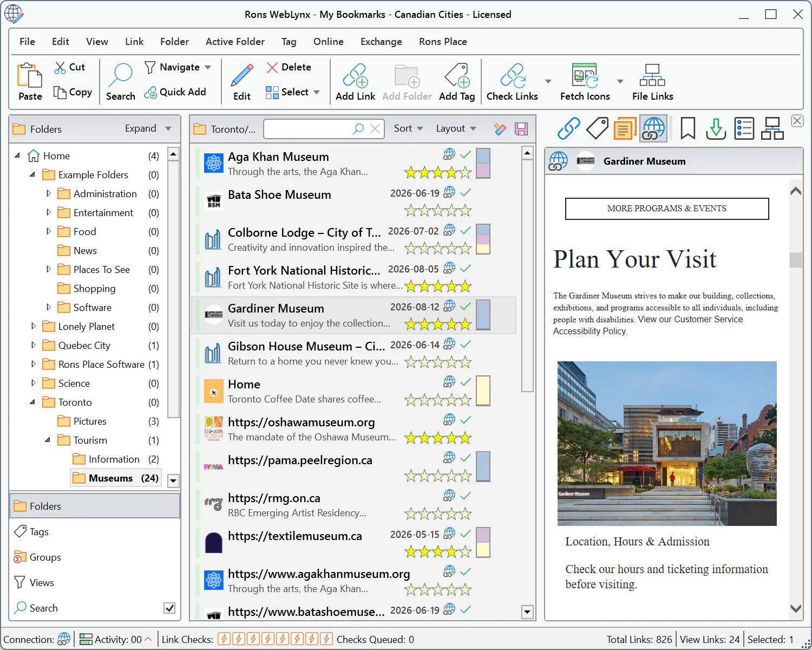Open the Select dropdown arrow

(317, 92)
